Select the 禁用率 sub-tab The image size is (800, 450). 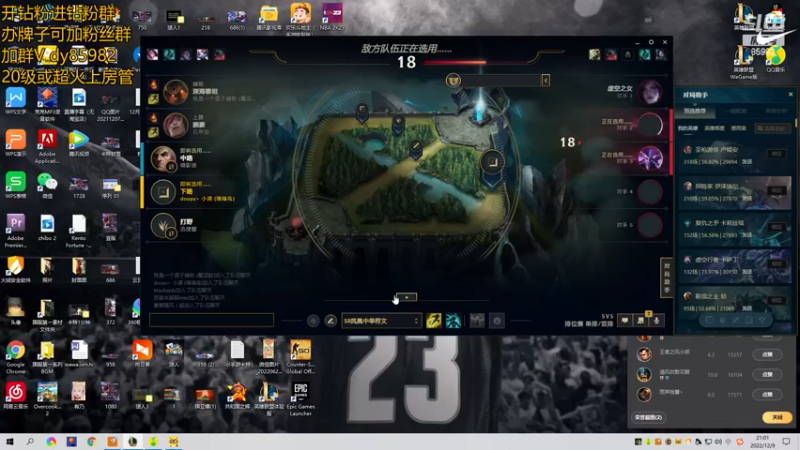tap(738, 128)
